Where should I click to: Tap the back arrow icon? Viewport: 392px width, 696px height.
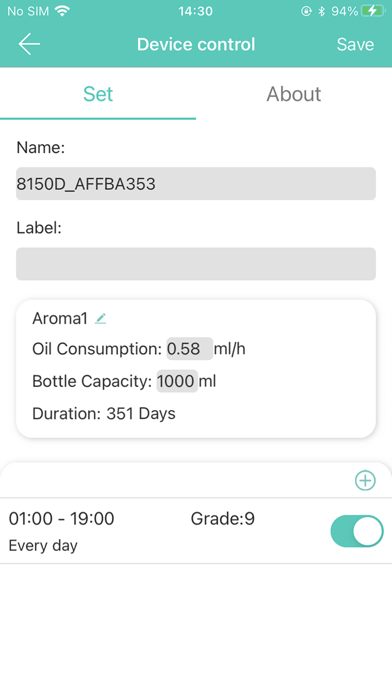click(29, 44)
